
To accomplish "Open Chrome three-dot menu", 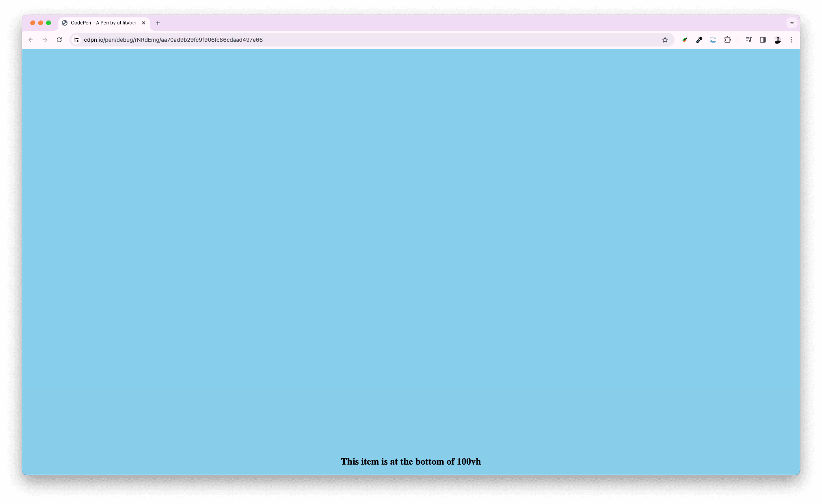I will [x=791, y=40].
